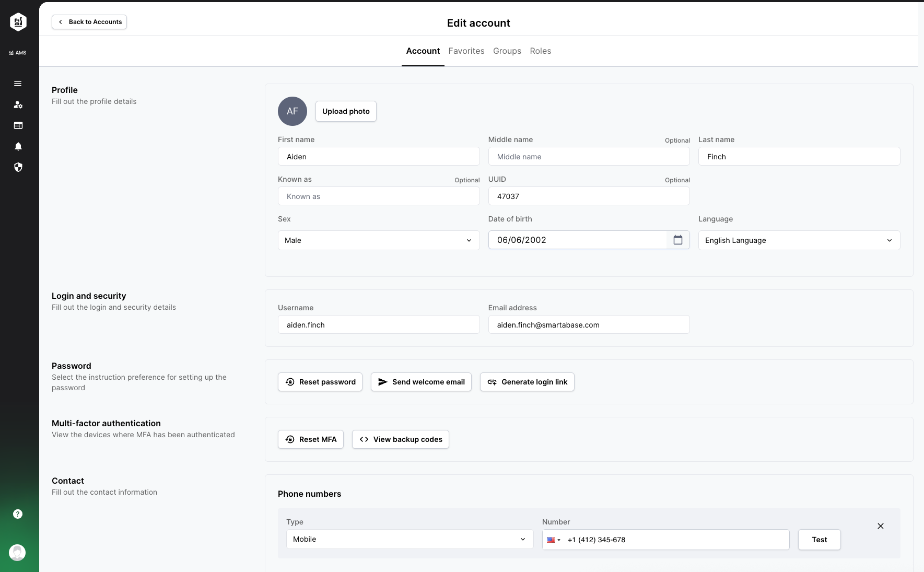Switch to the Groups tab
This screenshot has width=924, height=572.
[x=507, y=51]
